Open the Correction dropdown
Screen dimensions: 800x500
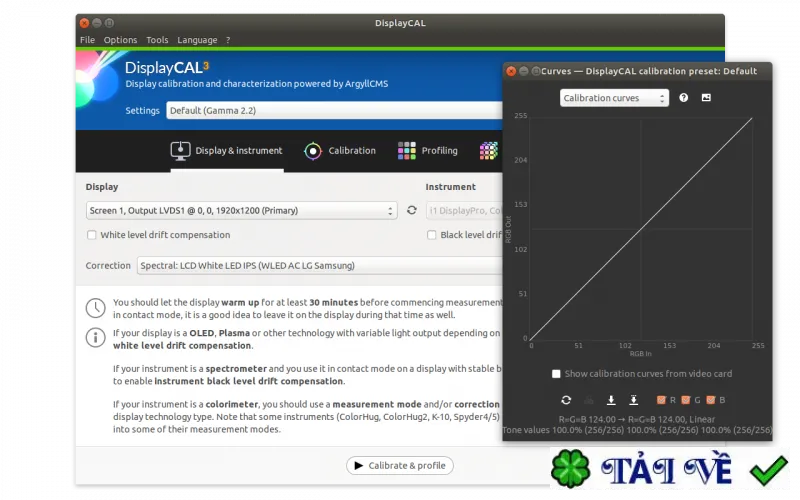point(319,265)
